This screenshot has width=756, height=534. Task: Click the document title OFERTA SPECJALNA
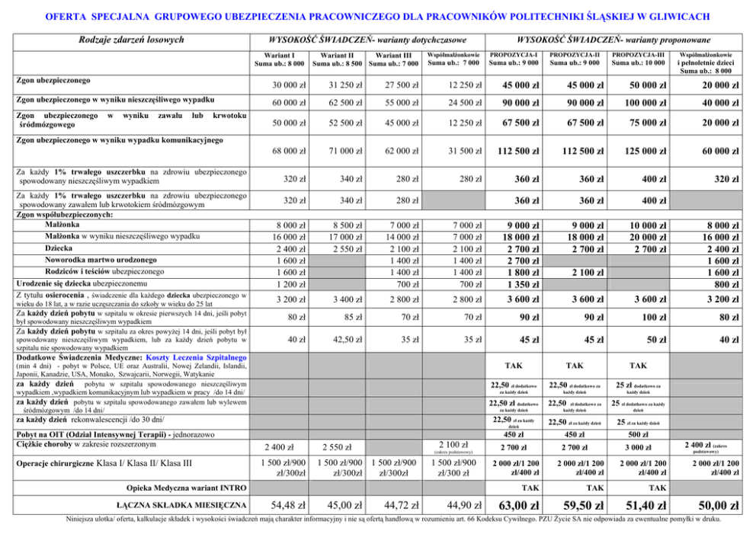point(378,15)
